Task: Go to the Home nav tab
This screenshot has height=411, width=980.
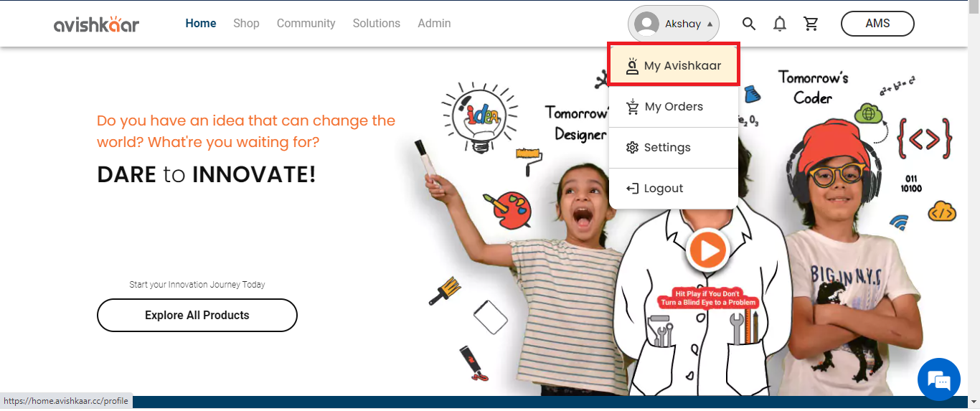Action: pos(201,24)
